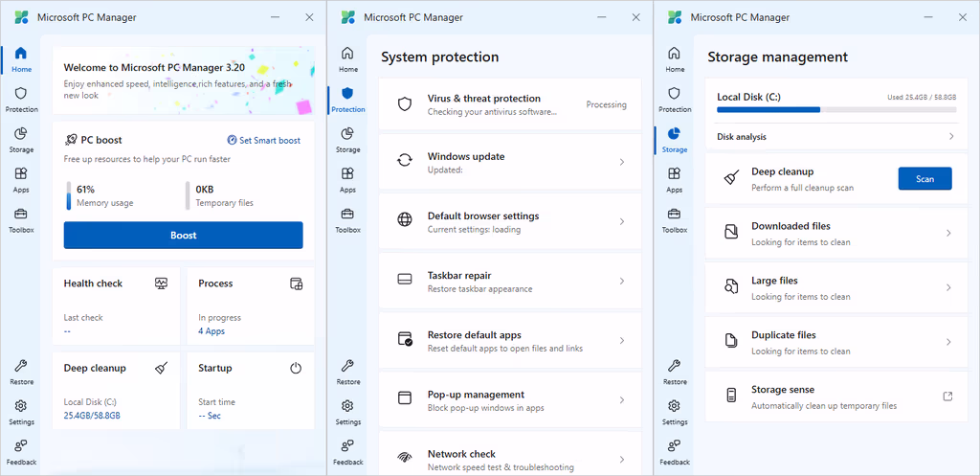Image resolution: width=980 pixels, height=476 pixels.
Task: Click the Startup power icon
Action: point(296,368)
